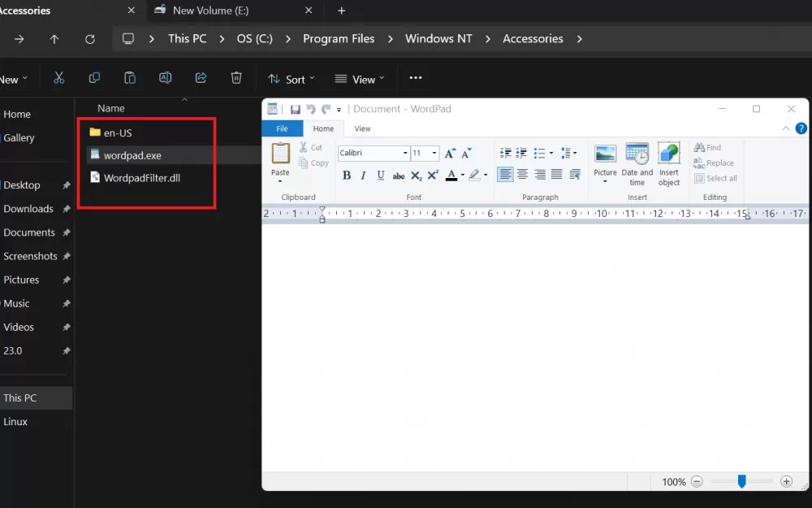Open the font size 11 dropdown

click(434, 153)
